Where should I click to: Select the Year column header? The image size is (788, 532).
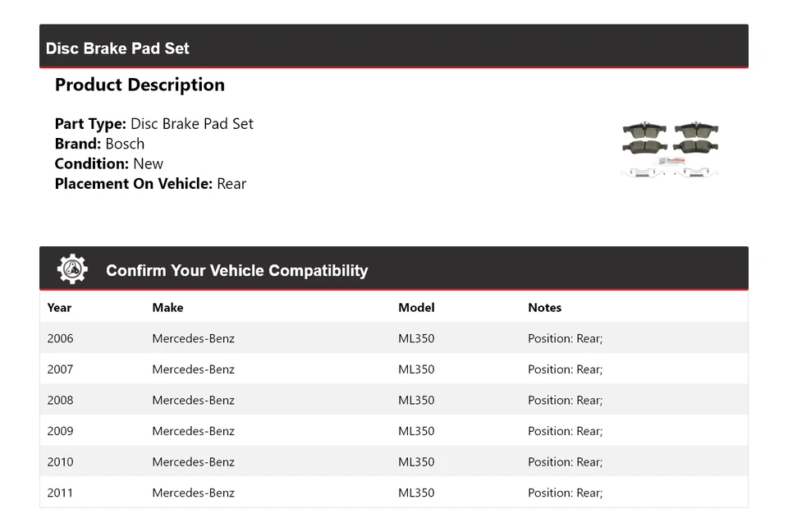click(x=59, y=308)
